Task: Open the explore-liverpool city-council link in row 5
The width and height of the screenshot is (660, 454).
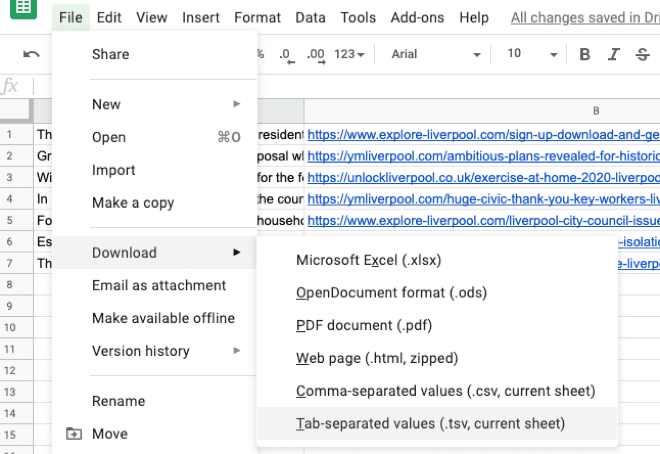Action: [483, 220]
